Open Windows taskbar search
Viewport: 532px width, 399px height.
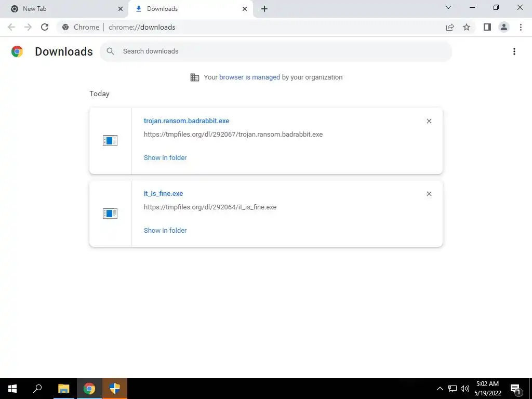click(x=37, y=389)
